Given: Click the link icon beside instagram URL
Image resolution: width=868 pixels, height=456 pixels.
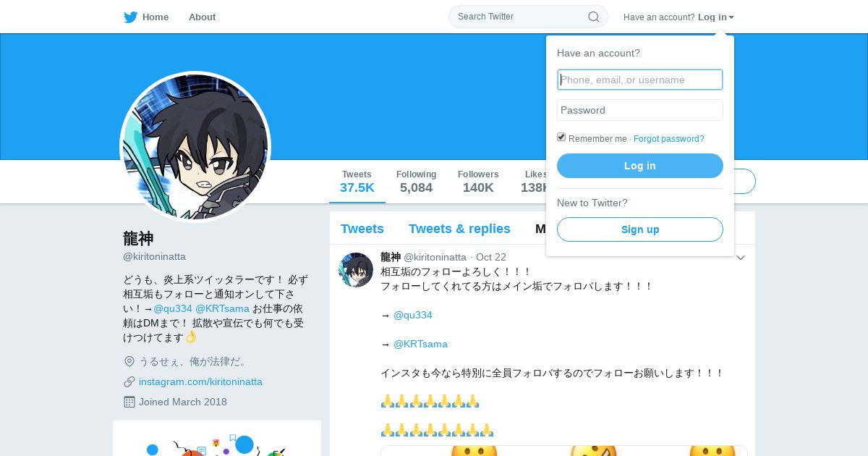Looking at the screenshot, I should coord(129,381).
